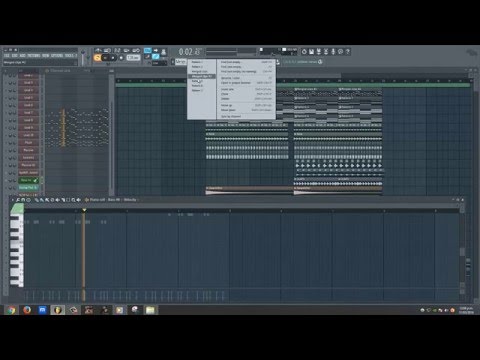The width and height of the screenshot is (480, 360).
Task: Click the Velocity control selector label
Action: (130, 200)
